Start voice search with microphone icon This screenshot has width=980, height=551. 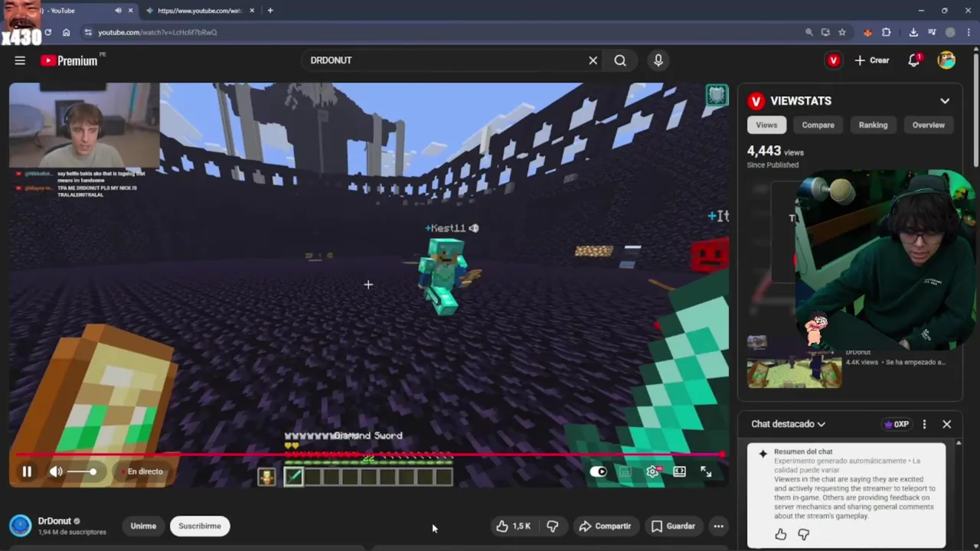point(658,60)
